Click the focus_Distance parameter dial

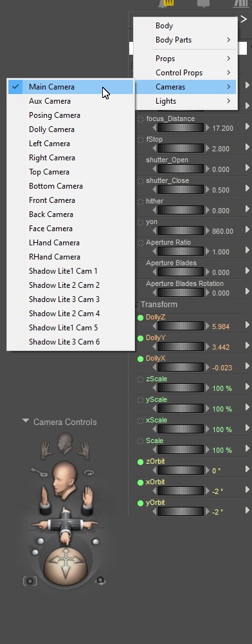click(181, 128)
